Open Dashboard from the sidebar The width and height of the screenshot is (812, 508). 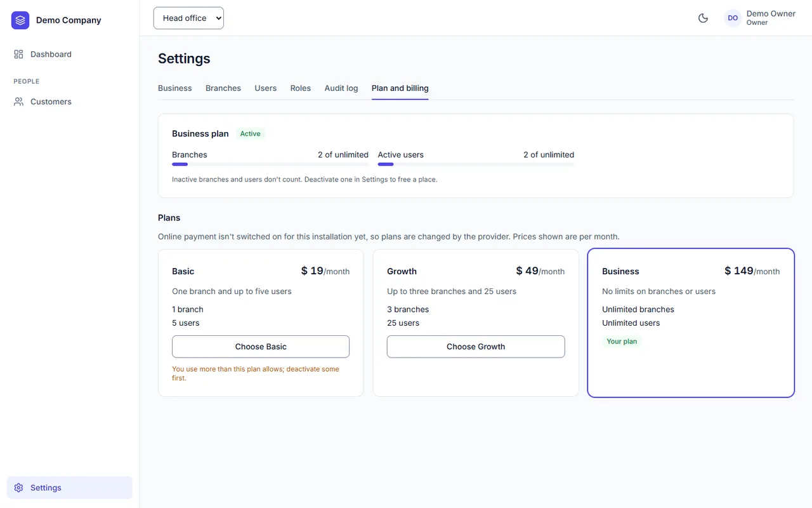point(70,55)
